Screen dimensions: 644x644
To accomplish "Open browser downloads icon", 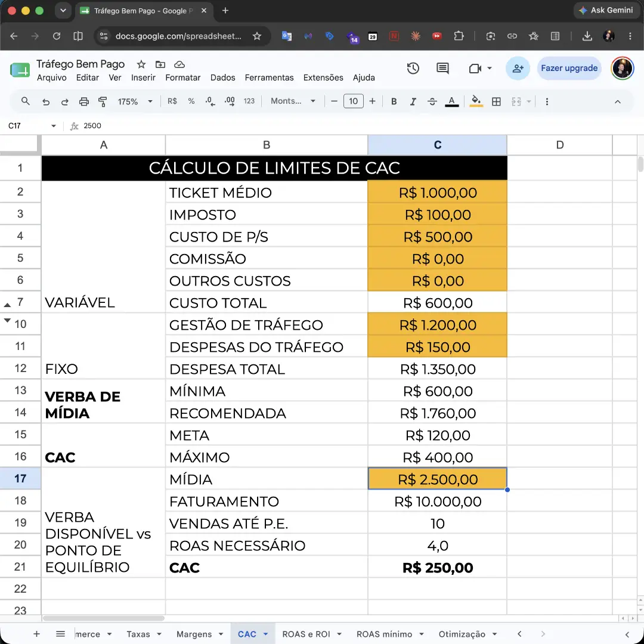I will click(587, 36).
